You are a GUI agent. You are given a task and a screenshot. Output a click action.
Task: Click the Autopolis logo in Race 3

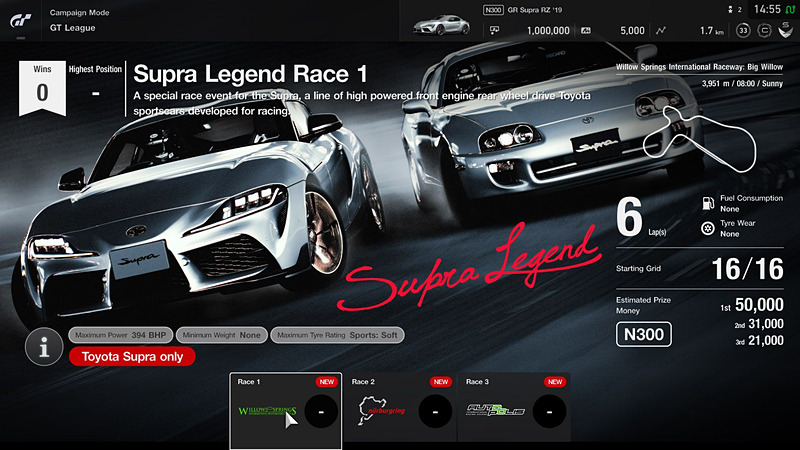tap(495, 410)
